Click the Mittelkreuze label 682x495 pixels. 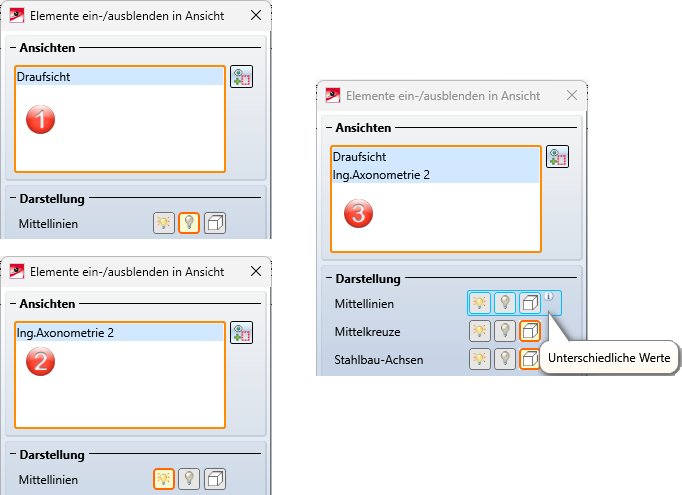368,332
